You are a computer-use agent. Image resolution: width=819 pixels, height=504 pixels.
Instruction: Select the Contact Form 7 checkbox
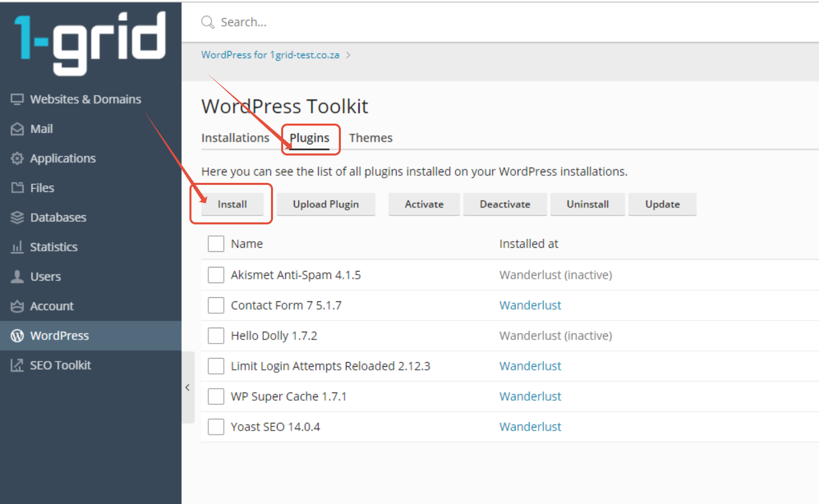click(216, 305)
